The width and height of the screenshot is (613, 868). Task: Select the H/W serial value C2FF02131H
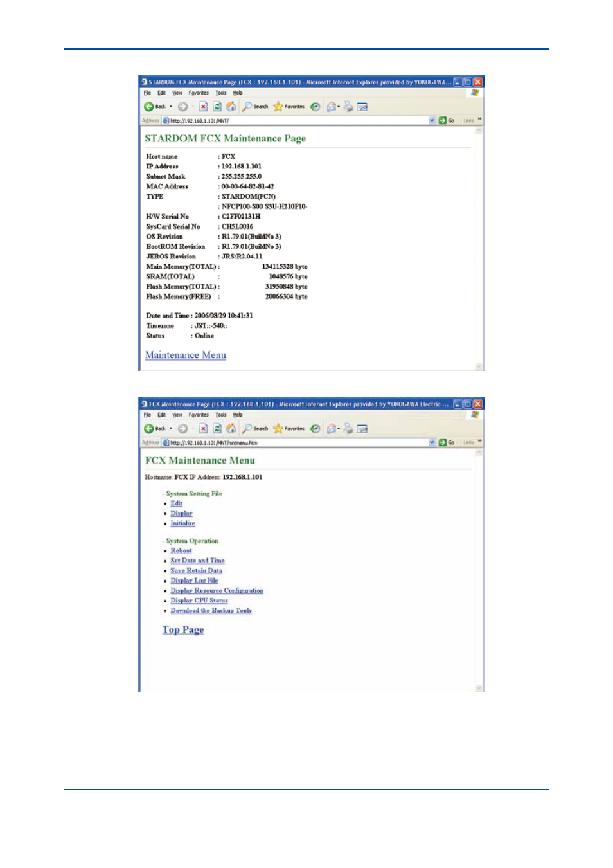[241, 217]
